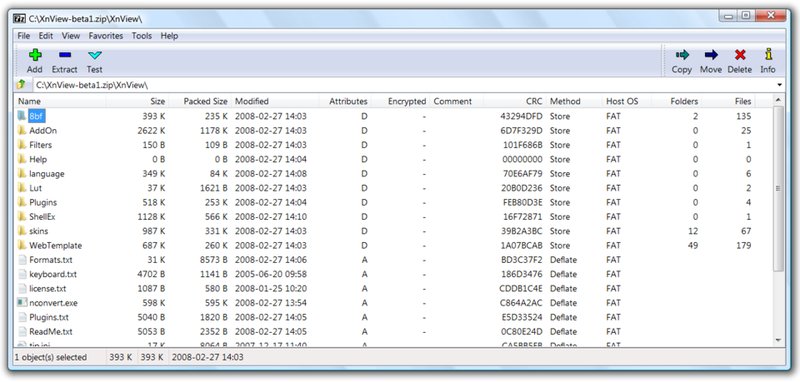Open the Help menu

pos(169,36)
